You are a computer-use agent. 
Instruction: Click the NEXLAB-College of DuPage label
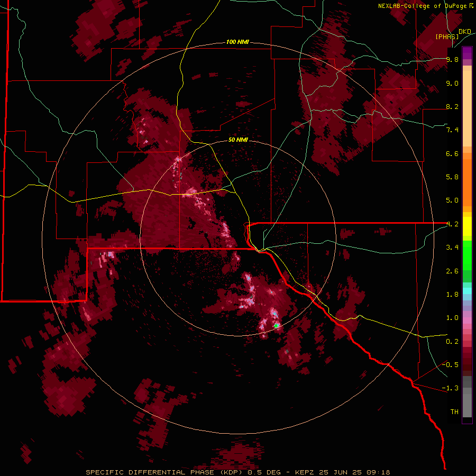click(x=422, y=6)
